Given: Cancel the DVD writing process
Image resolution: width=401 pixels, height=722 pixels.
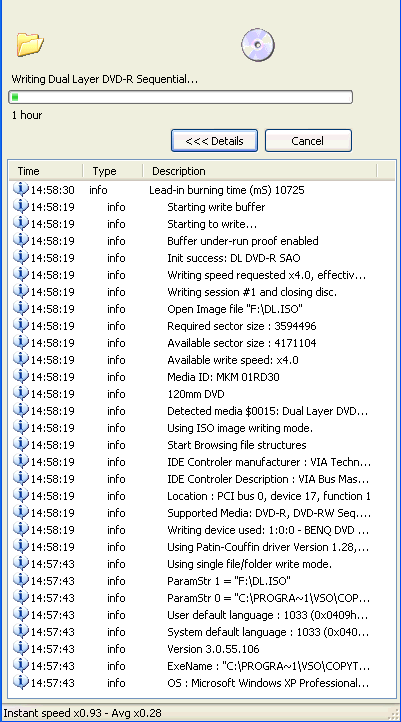Looking at the screenshot, I should pyautogui.click(x=308, y=140).
